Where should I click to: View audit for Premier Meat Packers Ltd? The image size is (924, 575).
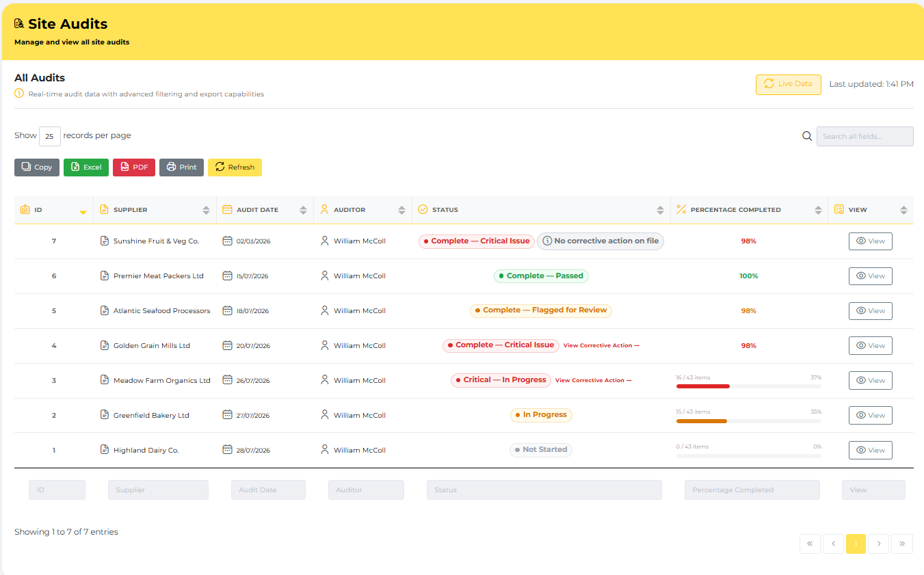[870, 276]
